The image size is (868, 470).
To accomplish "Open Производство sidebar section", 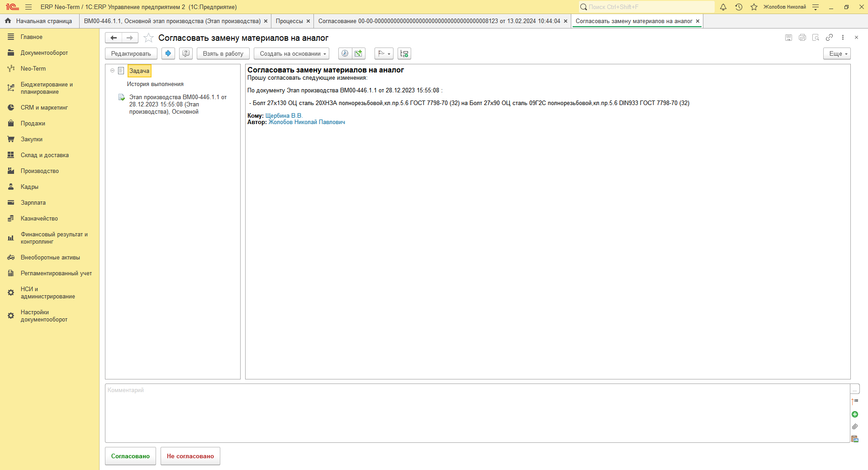I will click(x=40, y=171).
